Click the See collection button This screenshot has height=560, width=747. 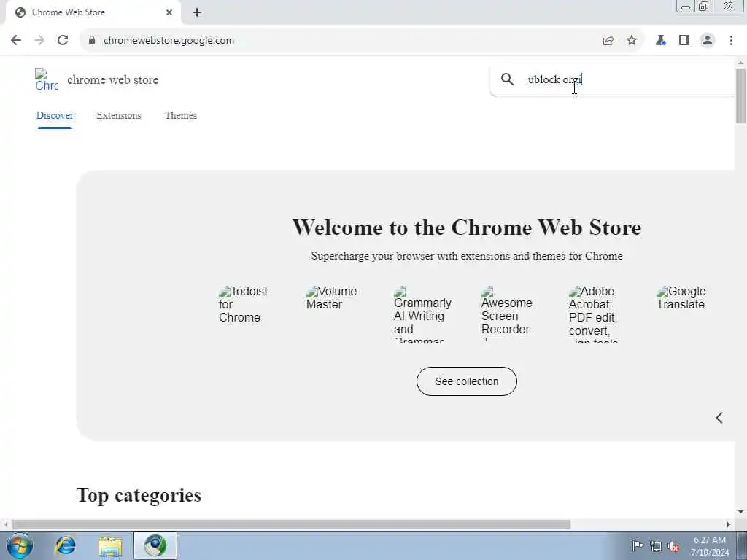(466, 381)
